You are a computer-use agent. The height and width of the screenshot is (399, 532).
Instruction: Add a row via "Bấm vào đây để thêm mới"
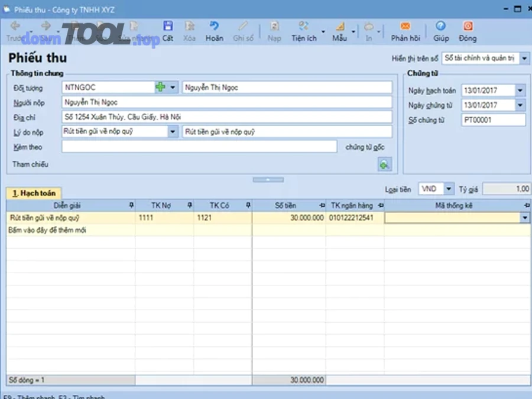[47, 230]
